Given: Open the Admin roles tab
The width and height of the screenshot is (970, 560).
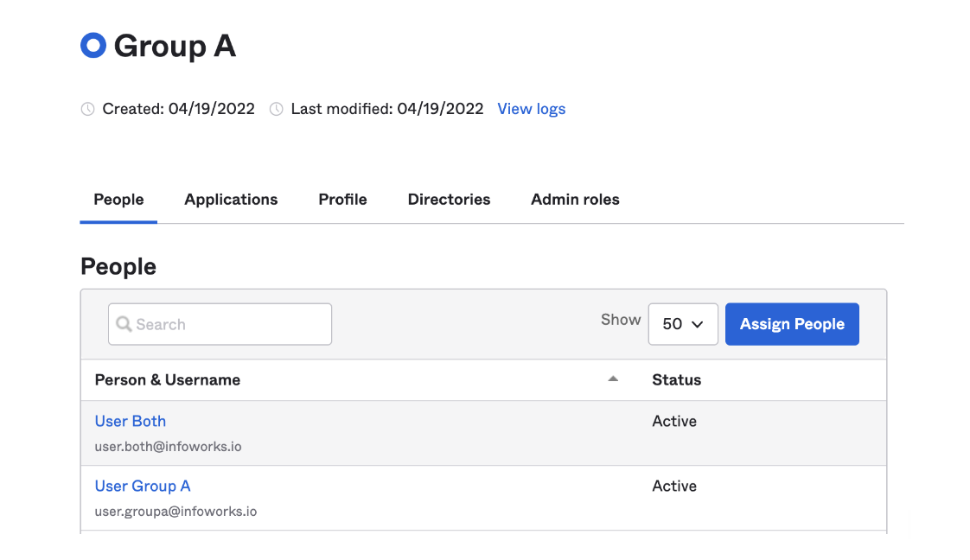Looking at the screenshot, I should pyautogui.click(x=575, y=200).
